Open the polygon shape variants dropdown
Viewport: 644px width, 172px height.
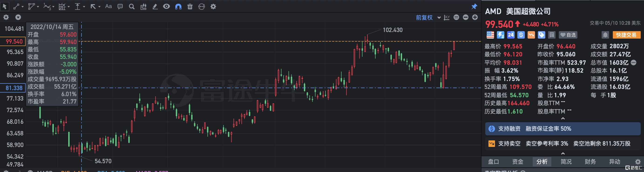38,7
